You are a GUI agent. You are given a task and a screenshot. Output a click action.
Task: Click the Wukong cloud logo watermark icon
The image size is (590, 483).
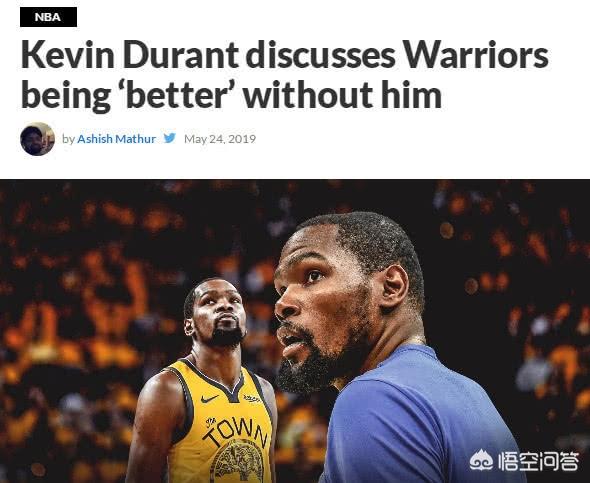482,460
